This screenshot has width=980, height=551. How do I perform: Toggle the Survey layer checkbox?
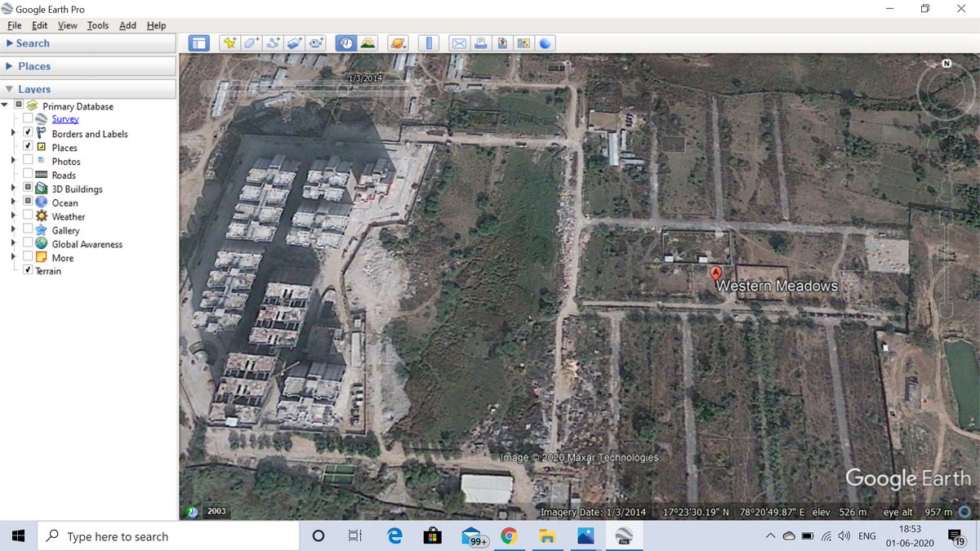[28, 119]
